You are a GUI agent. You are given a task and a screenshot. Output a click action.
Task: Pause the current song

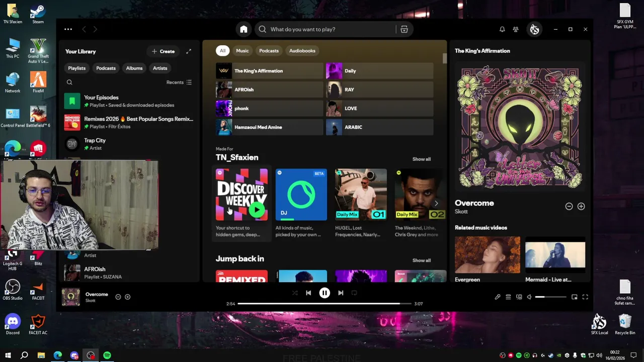click(325, 293)
